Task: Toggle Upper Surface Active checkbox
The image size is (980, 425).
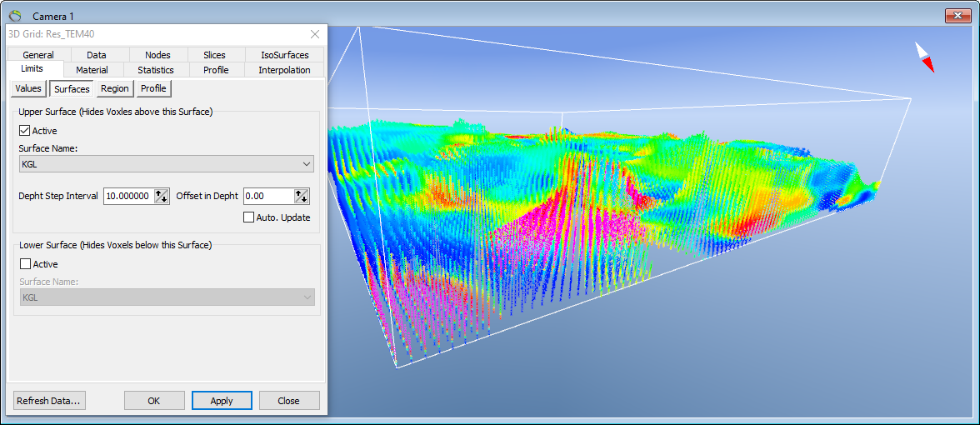Action: [x=25, y=131]
